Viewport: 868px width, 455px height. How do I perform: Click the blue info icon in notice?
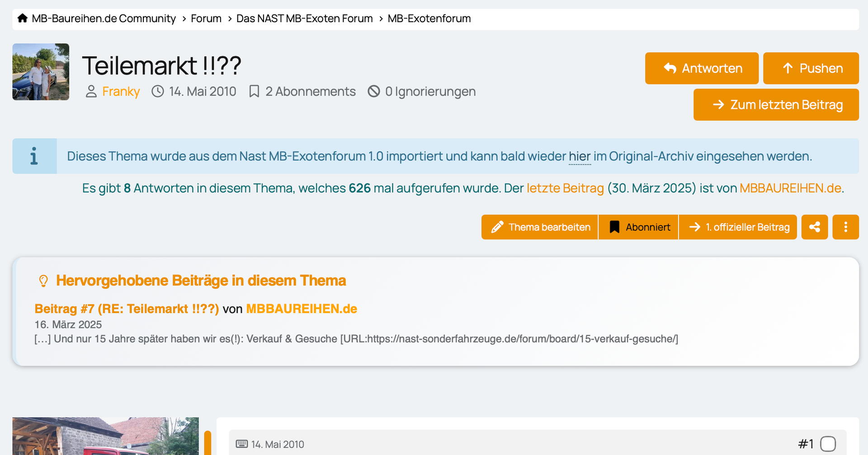[34, 156]
